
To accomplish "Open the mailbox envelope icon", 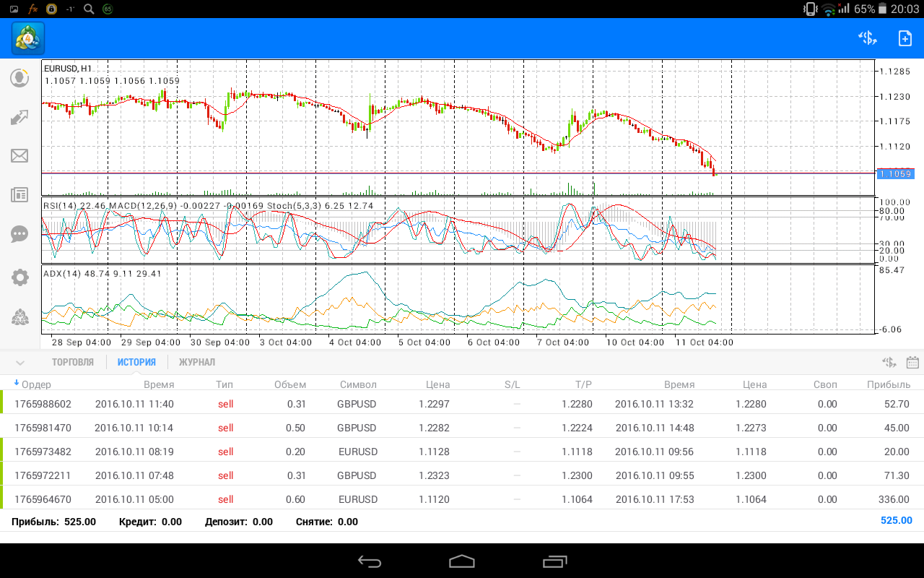I will [x=19, y=156].
